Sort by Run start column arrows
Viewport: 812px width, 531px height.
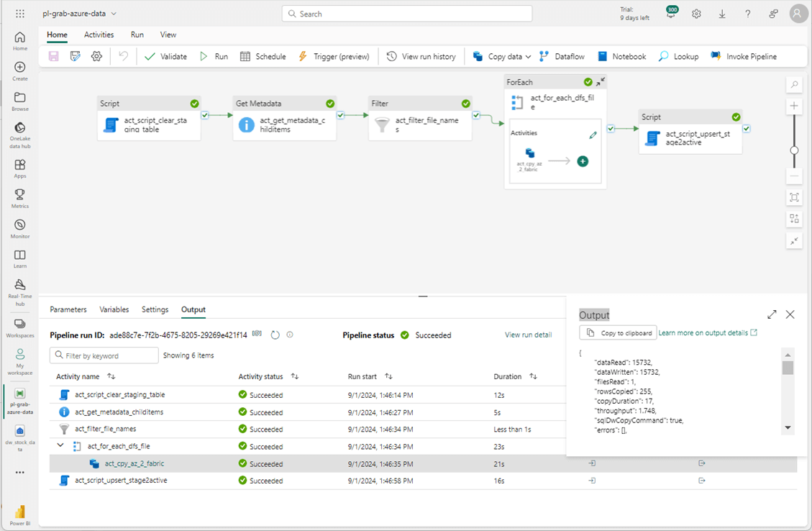pos(388,376)
